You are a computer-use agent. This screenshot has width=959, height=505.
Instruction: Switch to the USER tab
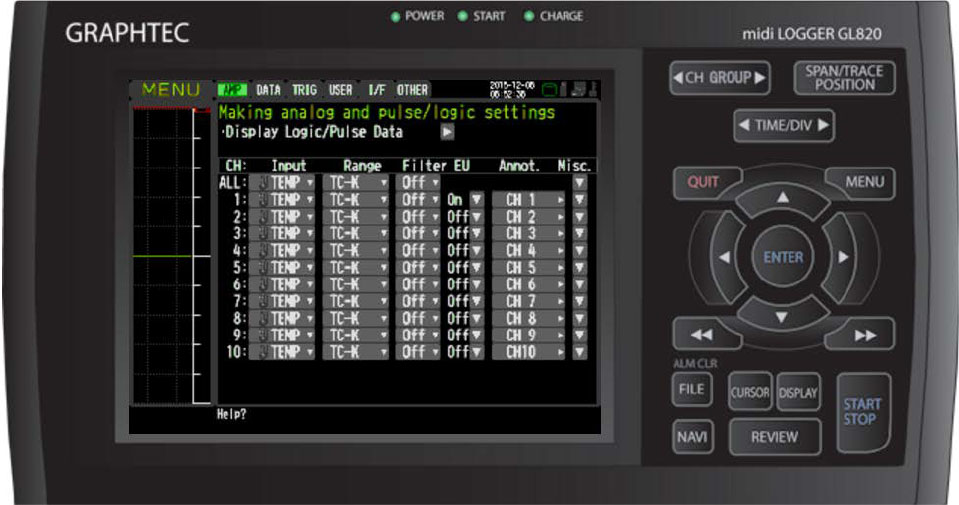(340, 90)
